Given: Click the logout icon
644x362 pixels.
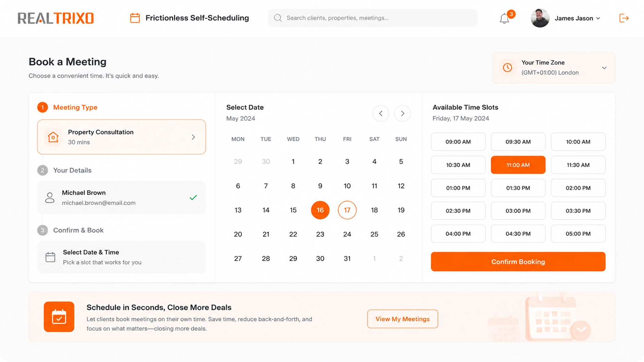Looking at the screenshot, I should pos(624,18).
